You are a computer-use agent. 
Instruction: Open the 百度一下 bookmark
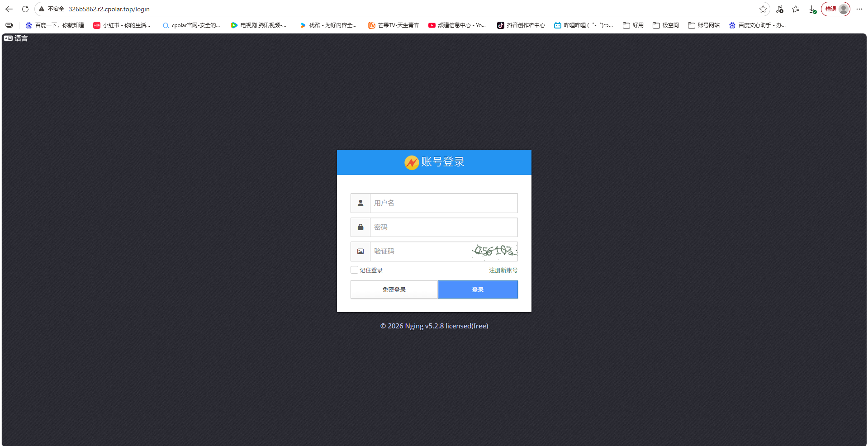pos(55,25)
